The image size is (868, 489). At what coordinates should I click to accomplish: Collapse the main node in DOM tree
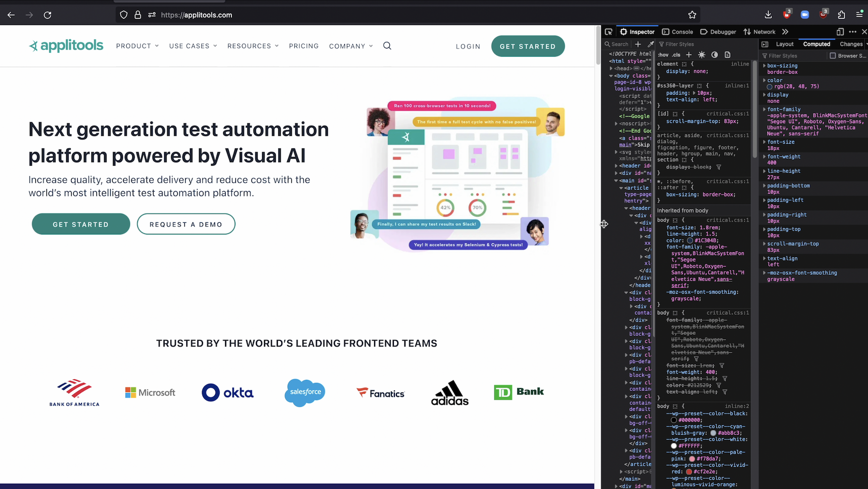(x=616, y=181)
